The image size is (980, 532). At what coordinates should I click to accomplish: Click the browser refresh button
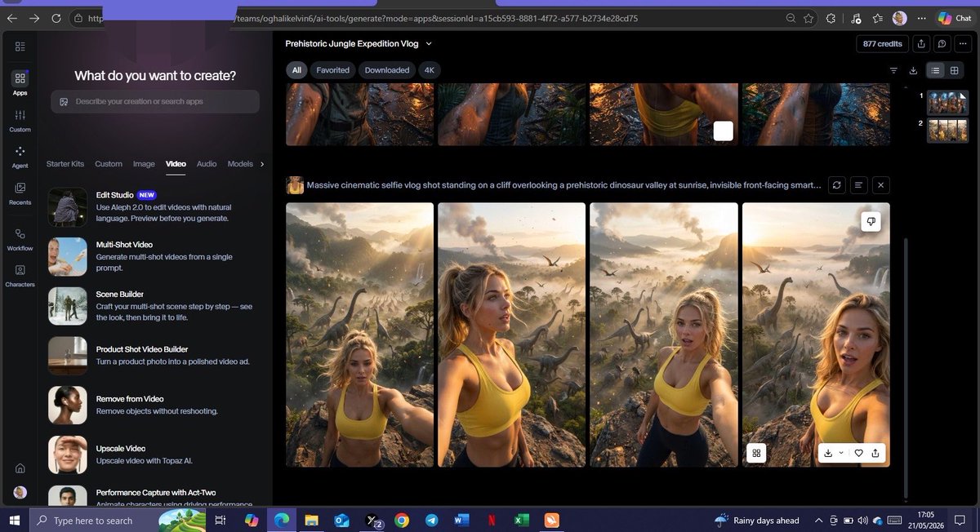pyautogui.click(x=56, y=18)
